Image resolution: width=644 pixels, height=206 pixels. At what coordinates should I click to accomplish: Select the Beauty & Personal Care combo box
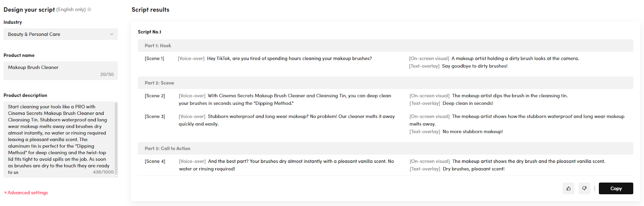point(61,34)
